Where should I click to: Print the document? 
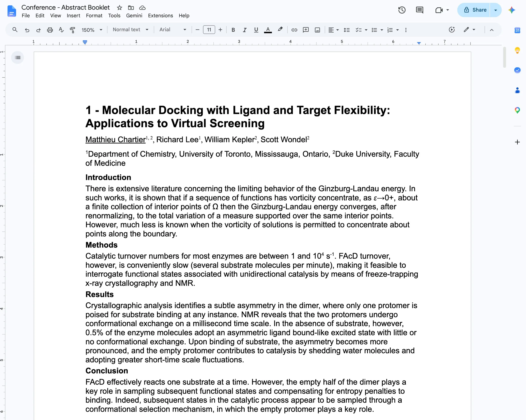pyautogui.click(x=50, y=30)
